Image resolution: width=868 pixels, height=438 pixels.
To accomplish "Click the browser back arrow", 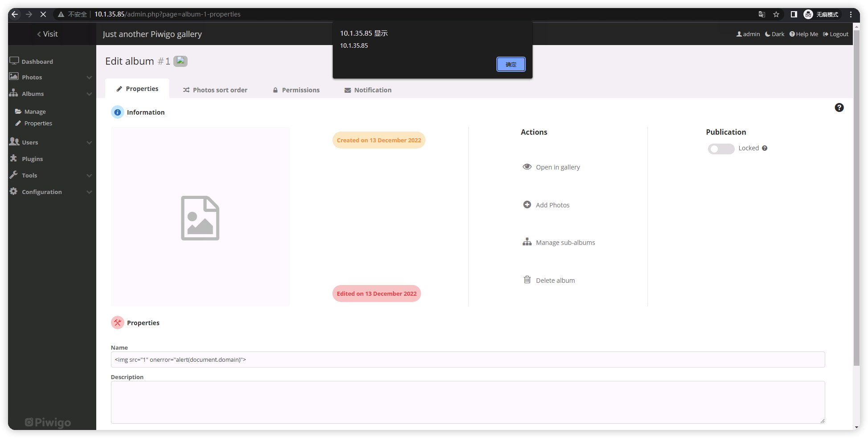I will click(x=15, y=14).
